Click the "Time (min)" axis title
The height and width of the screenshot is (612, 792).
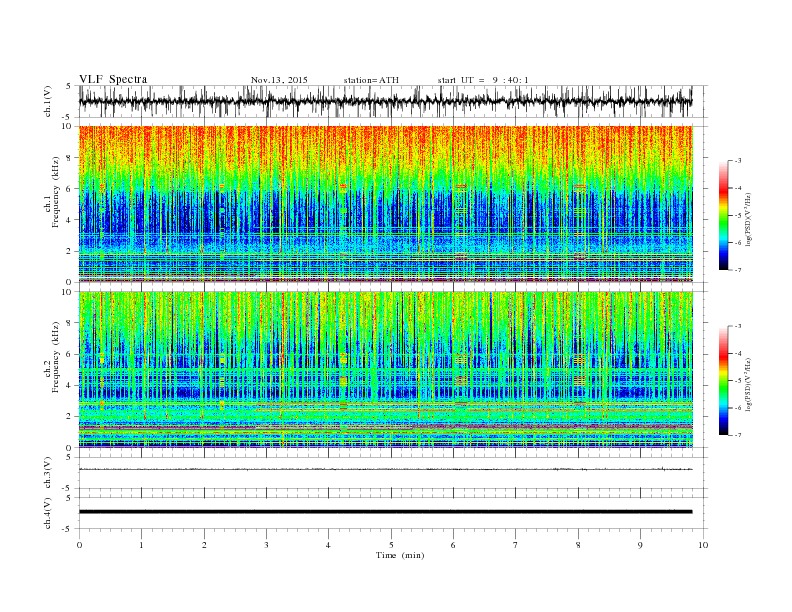click(400, 555)
